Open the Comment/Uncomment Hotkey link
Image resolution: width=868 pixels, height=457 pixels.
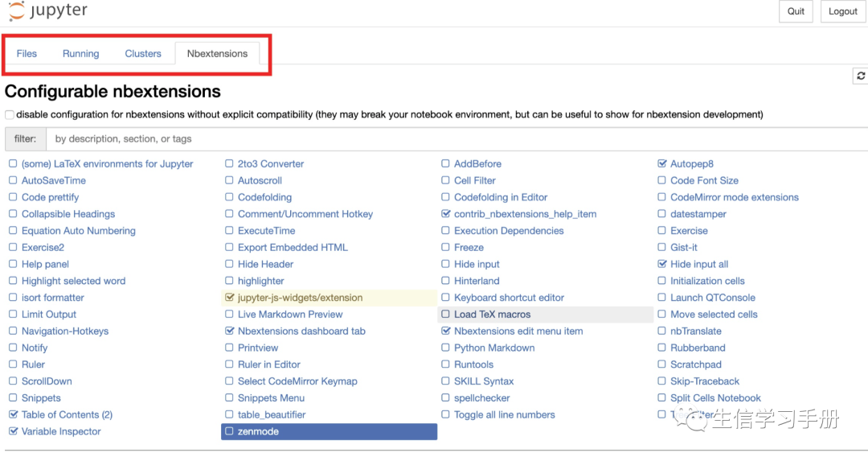305,214
